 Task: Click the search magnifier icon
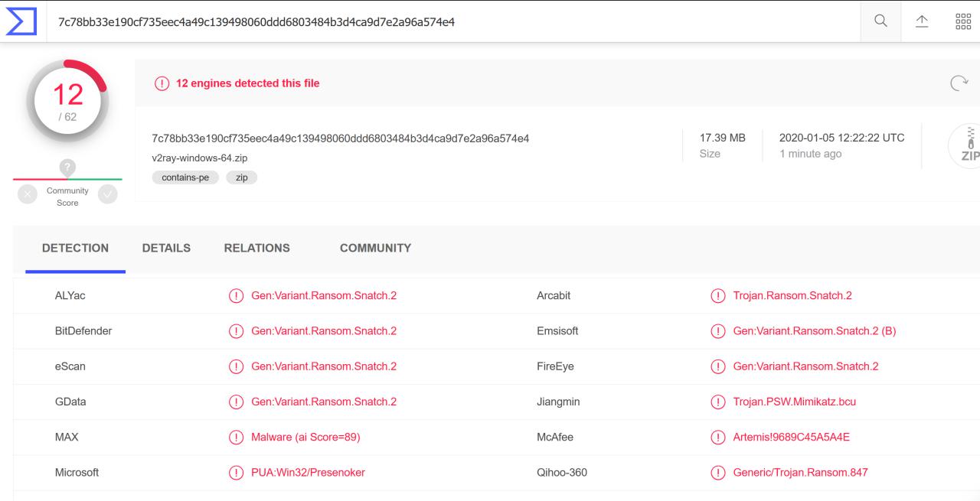[880, 21]
